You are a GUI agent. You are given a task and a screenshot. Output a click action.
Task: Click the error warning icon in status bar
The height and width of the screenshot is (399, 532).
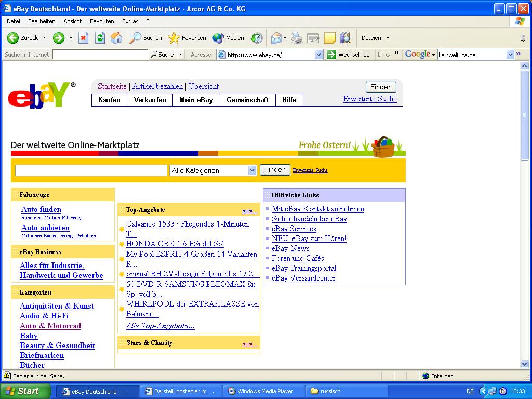7,376
